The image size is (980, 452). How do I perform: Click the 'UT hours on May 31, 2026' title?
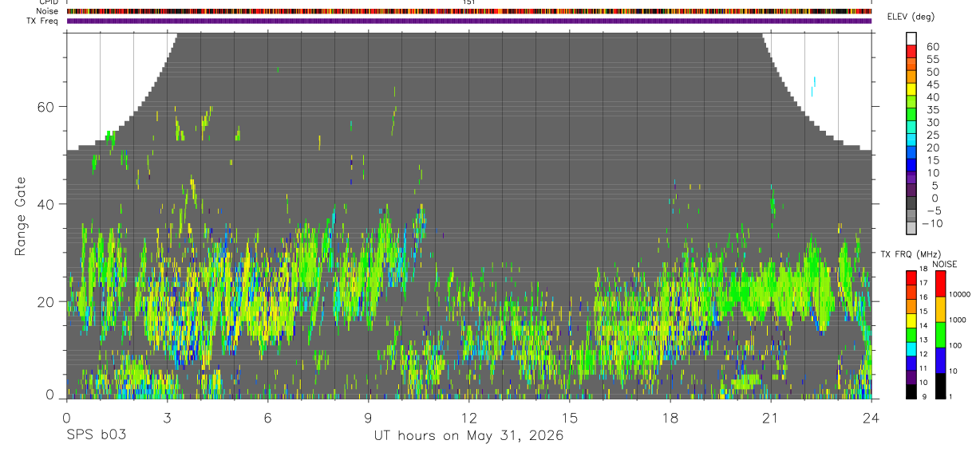(x=469, y=436)
